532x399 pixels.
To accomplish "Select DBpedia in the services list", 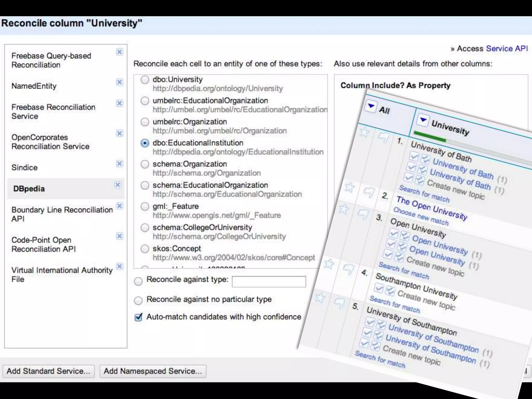I will point(29,189).
